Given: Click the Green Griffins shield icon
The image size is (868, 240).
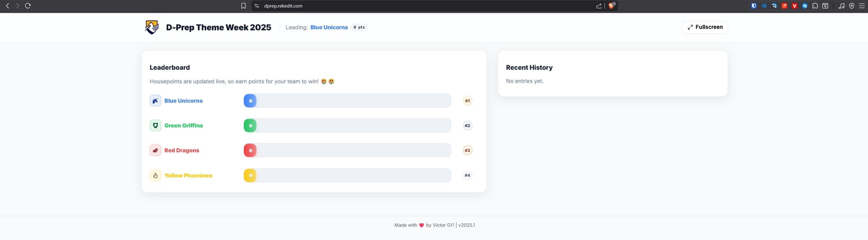Looking at the screenshot, I should [x=156, y=126].
